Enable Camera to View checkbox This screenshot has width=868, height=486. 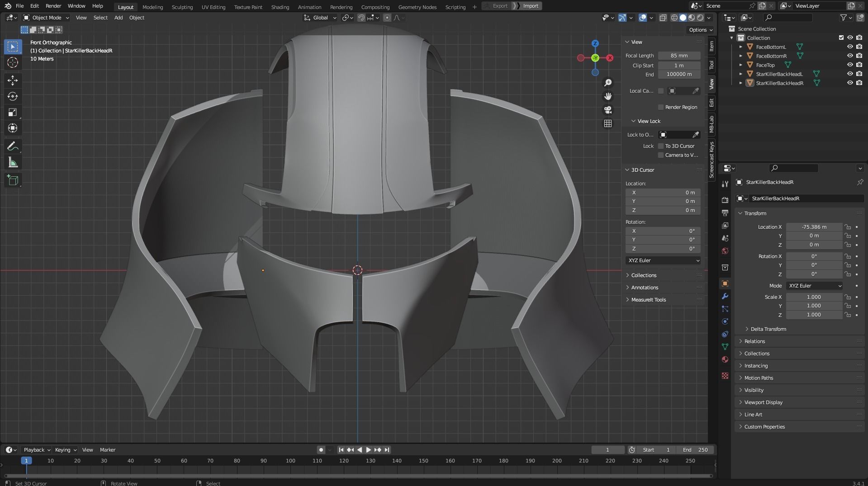661,155
